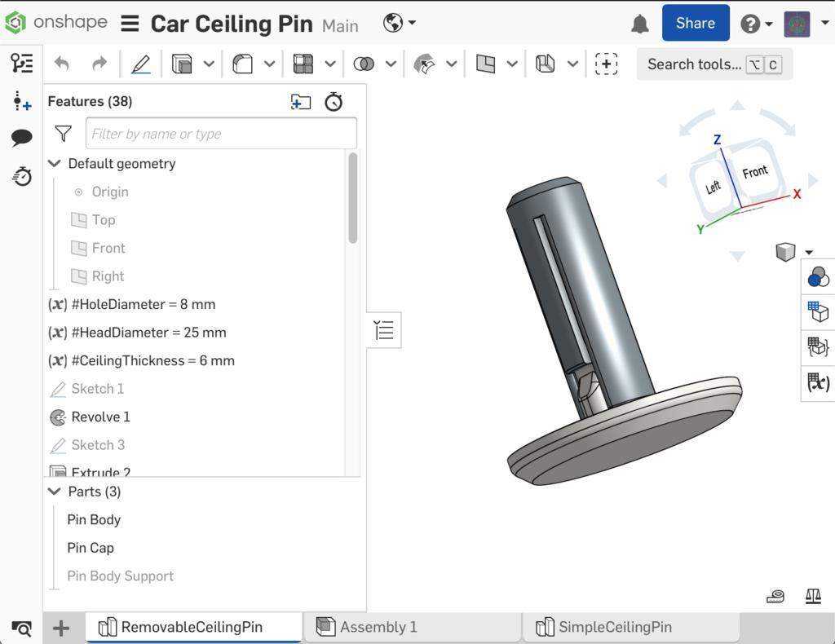Select the Sketch pencil tool
The height and width of the screenshot is (644, 835).
point(140,64)
